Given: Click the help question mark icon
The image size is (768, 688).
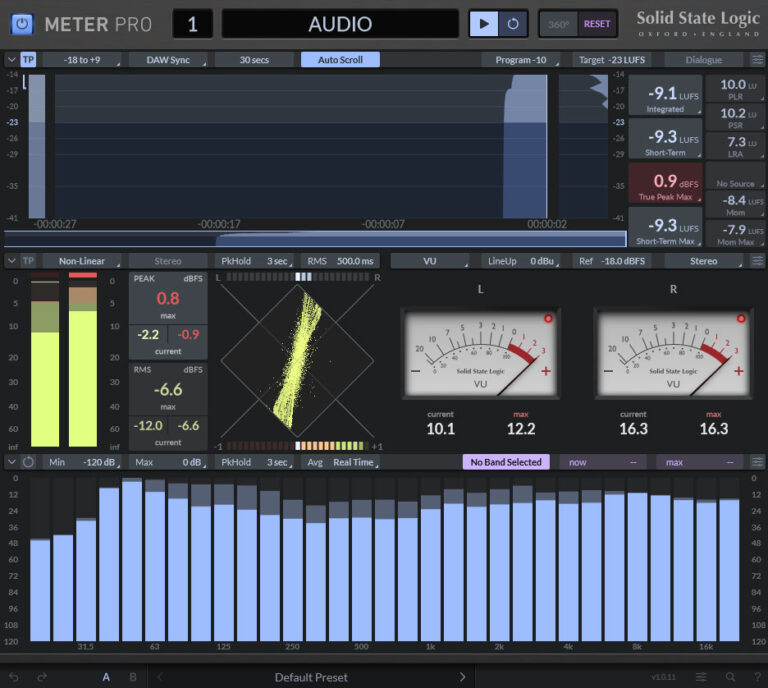Looking at the screenshot, I should [756, 677].
